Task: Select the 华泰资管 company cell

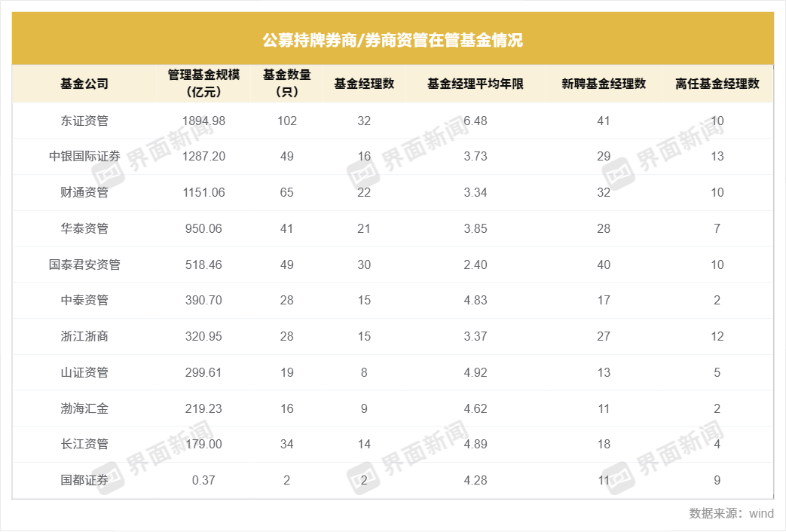Action: click(84, 228)
